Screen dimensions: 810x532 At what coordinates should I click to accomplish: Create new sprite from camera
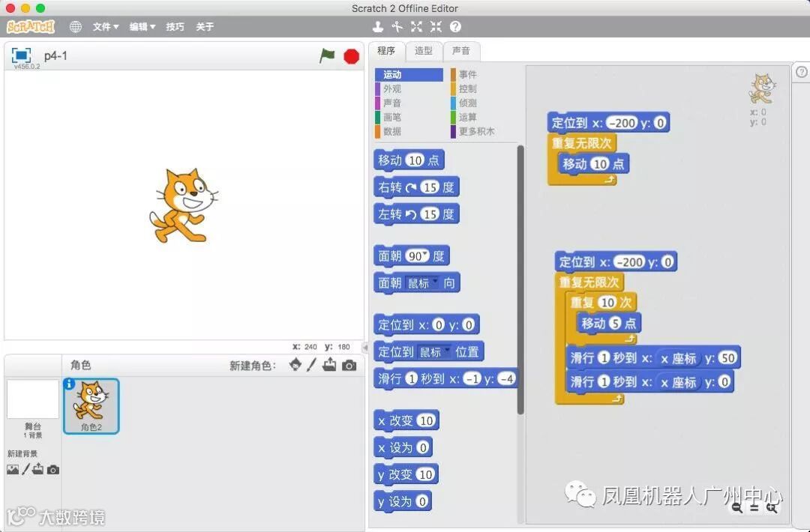tap(349, 366)
